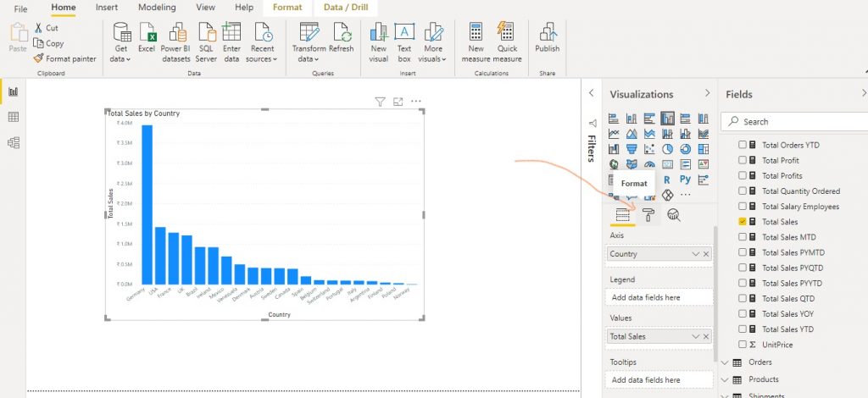Screen dimensions: 868x398
Task: Open the Format ribbon tab
Action: (287, 8)
